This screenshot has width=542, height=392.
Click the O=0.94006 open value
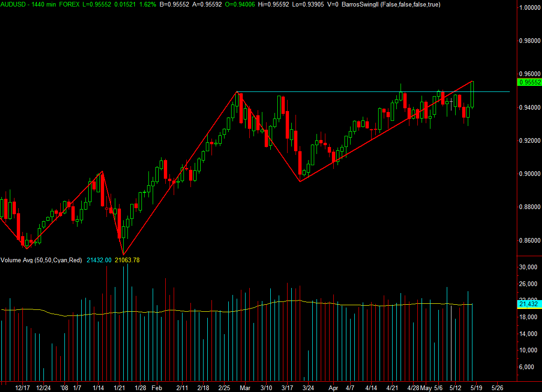(240, 5)
